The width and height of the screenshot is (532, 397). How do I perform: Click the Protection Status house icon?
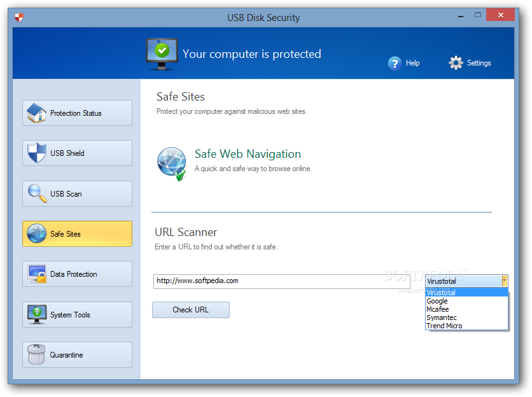click(36, 113)
